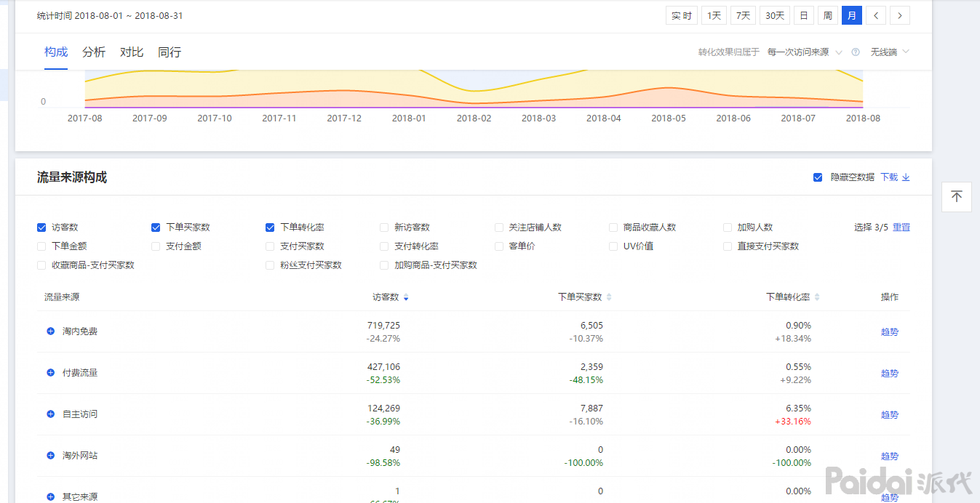980x503 pixels.
Task: Check the 粉丝支付买家数 checkbox
Action: (x=270, y=265)
